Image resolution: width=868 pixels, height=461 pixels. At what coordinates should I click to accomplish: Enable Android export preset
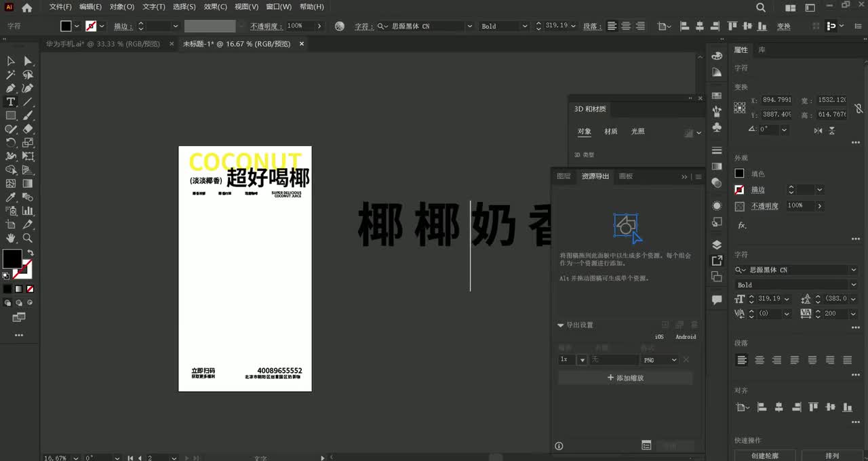686,337
